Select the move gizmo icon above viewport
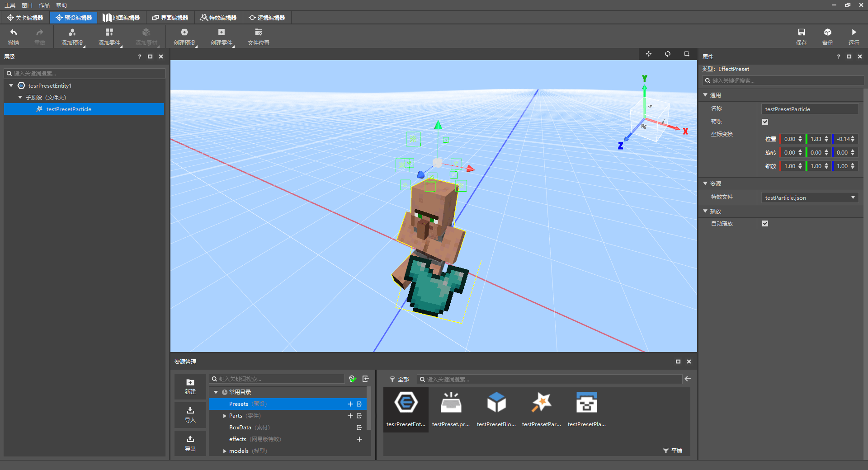Screen dimensions: 868x470 point(649,54)
